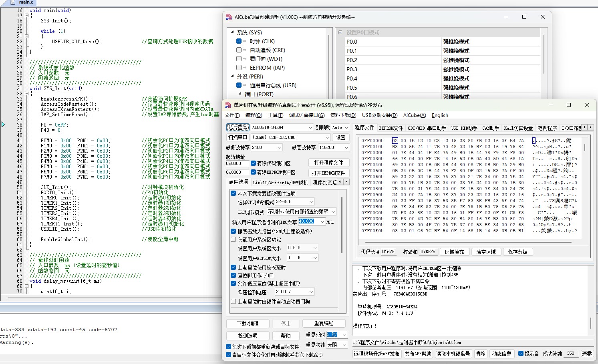Open the AiCube(A) menu
598x364 pixels.
coord(415,115)
